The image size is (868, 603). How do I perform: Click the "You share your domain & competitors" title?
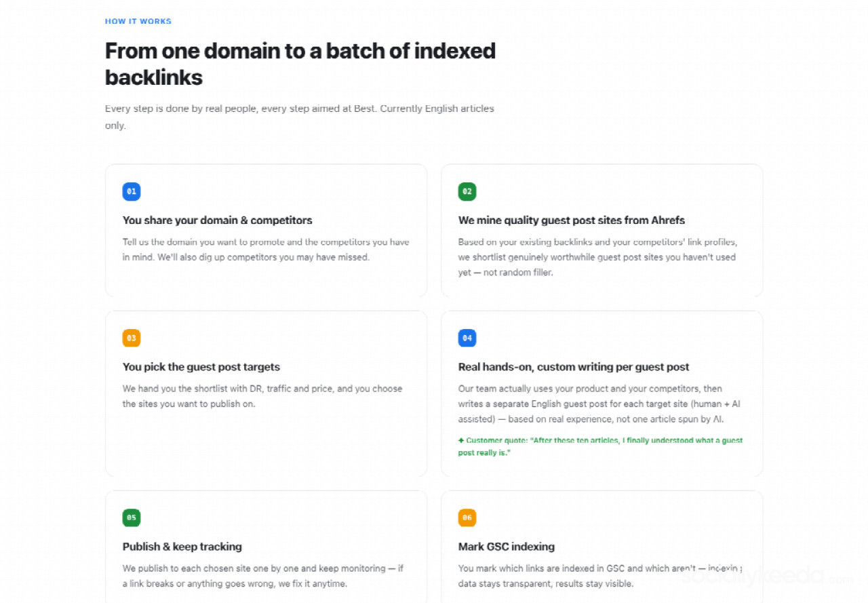click(218, 220)
